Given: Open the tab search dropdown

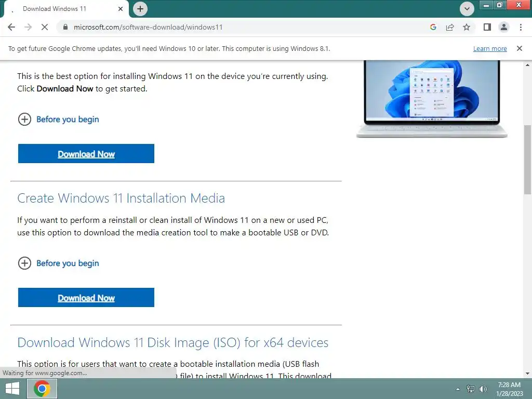Looking at the screenshot, I should (x=467, y=9).
